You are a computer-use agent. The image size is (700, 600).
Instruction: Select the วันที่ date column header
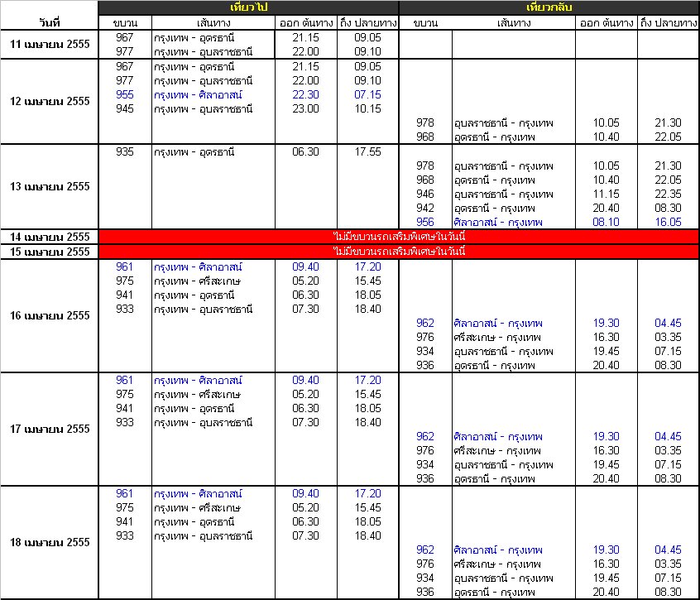pyautogui.click(x=49, y=22)
